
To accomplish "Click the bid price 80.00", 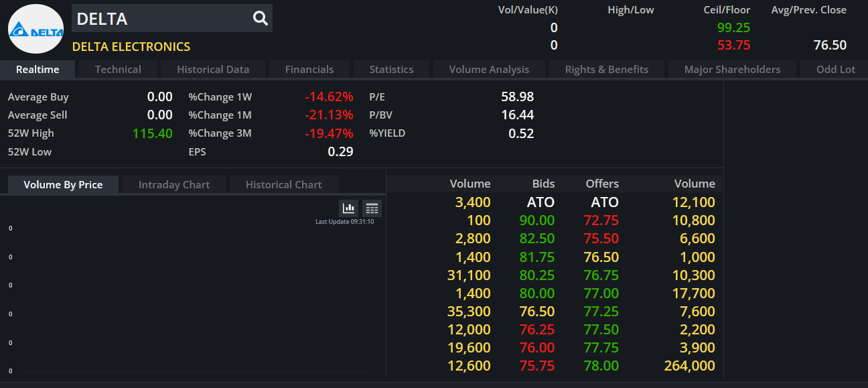I will click(538, 293).
